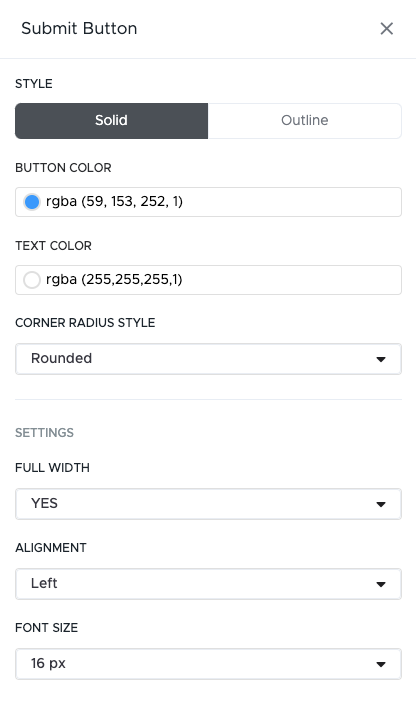
Task: Select the Solid style option
Action: click(112, 121)
